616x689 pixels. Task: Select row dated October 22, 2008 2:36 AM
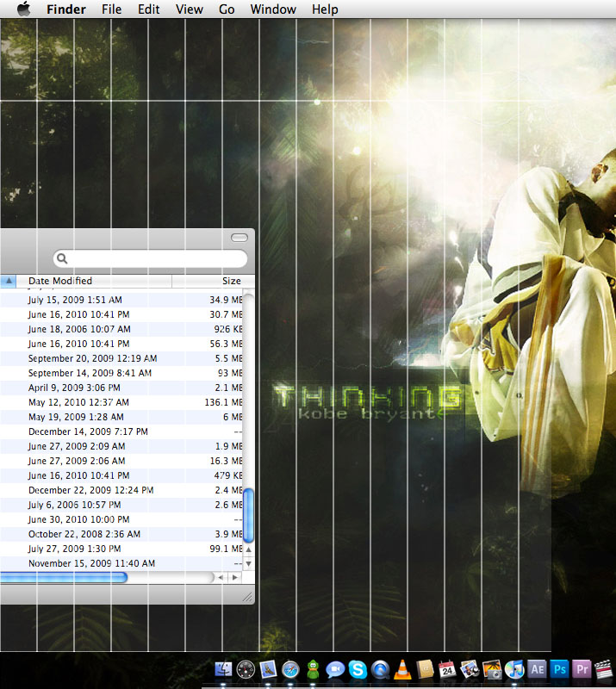pos(121,534)
